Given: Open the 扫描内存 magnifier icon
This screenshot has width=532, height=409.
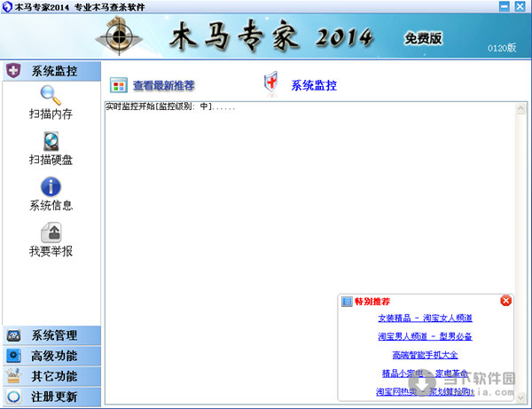Looking at the screenshot, I should tap(51, 95).
